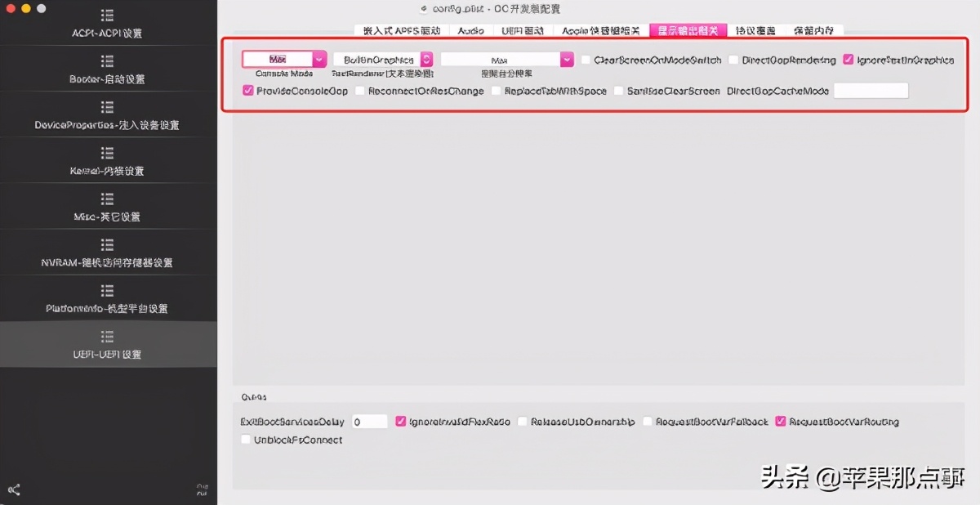Open the Apple快捷键相关 tab
The height and width of the screenshot is (505, 980).
click(601, 30)
